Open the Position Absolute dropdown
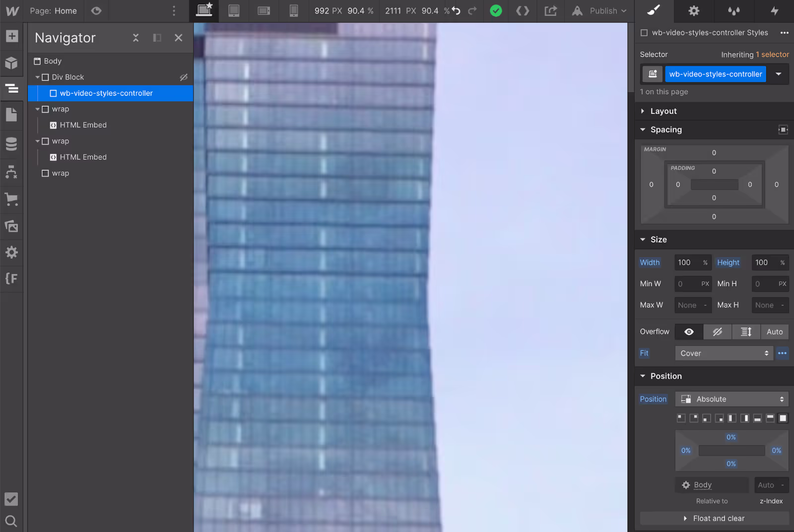Screen dimensions: 794x532 [731, 399]
